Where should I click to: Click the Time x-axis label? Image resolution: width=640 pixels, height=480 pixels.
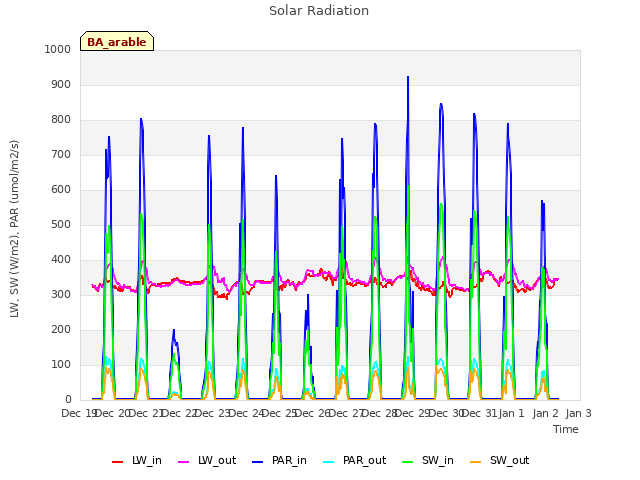pyautogui.click(x=566, y=429)
